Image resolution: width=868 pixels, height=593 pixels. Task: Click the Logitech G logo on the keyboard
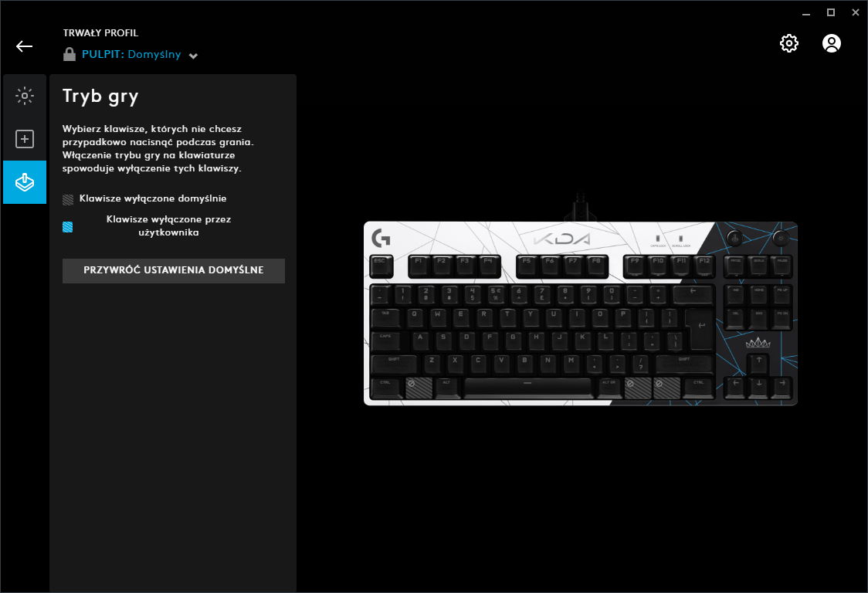click(381, 238)
